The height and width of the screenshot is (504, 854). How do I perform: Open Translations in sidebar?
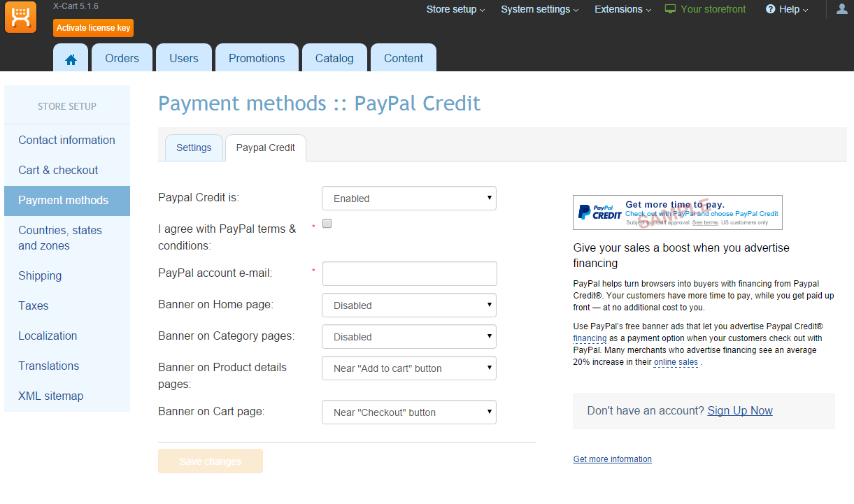pos(67,366)
